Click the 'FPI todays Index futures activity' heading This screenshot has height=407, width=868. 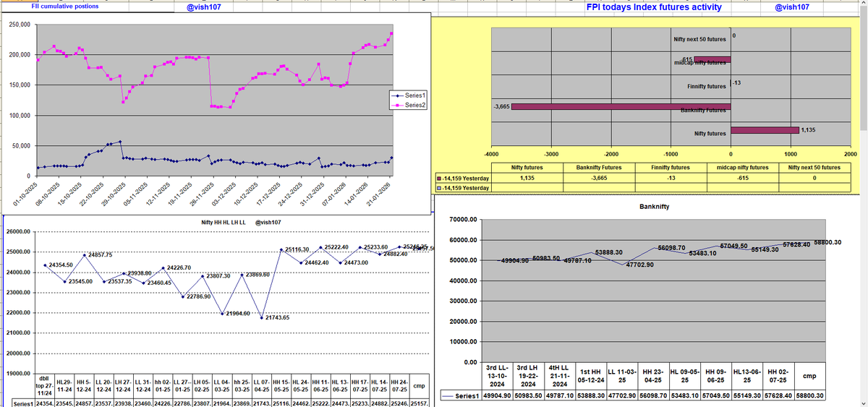(654, 7)
